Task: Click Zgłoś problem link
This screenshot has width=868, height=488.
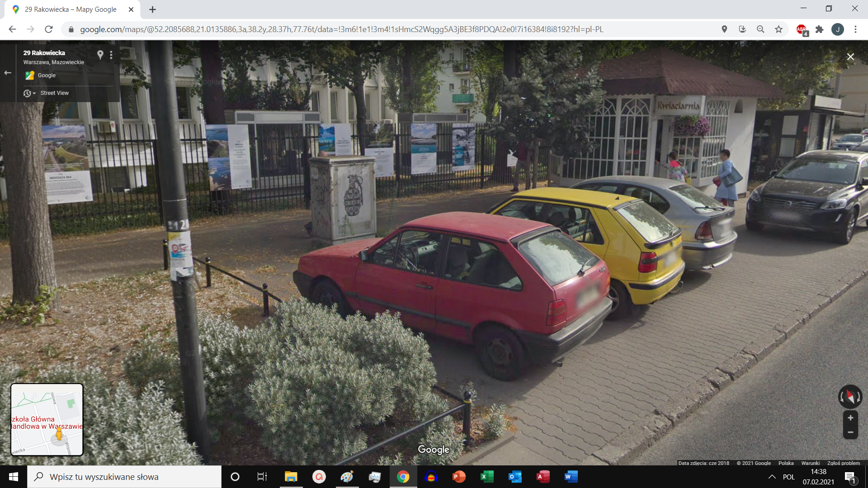Action: tap(844, 463)
